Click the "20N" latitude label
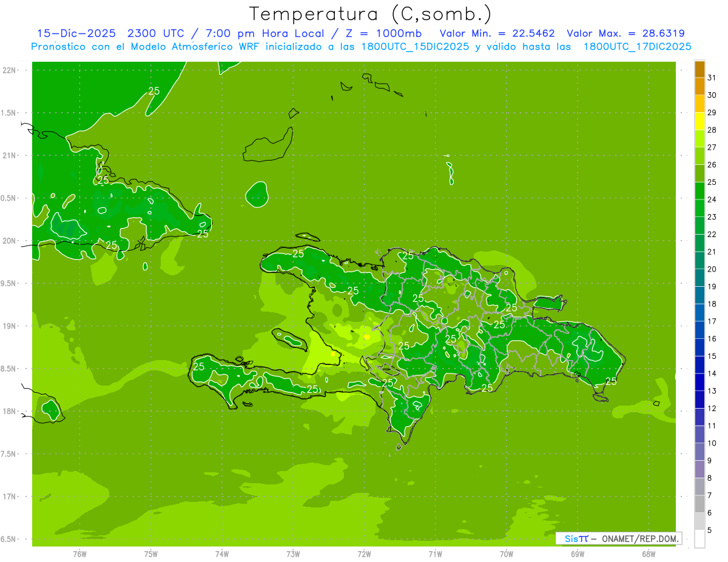Screen dimensions: 728x562 pos(9,241)
